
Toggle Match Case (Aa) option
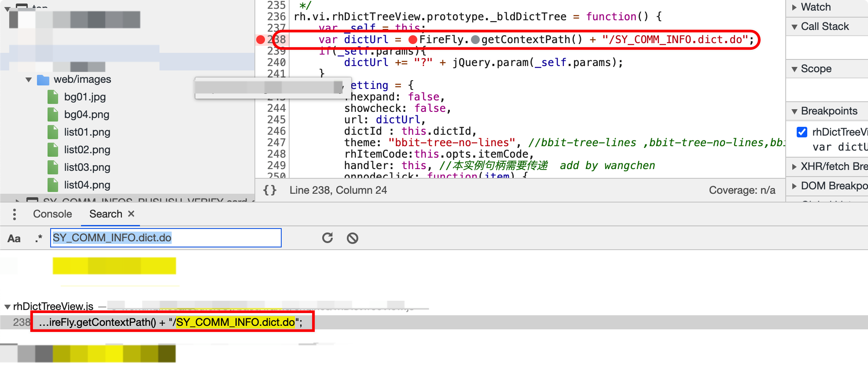coord(14,239)
